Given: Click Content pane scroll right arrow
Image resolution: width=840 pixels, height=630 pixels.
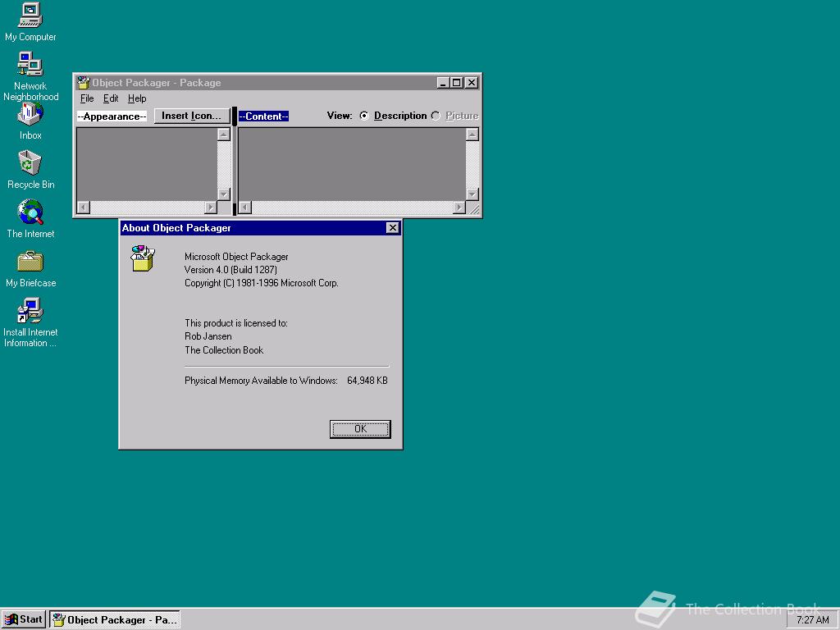Looking at the screenshot, I should [459, 208].
